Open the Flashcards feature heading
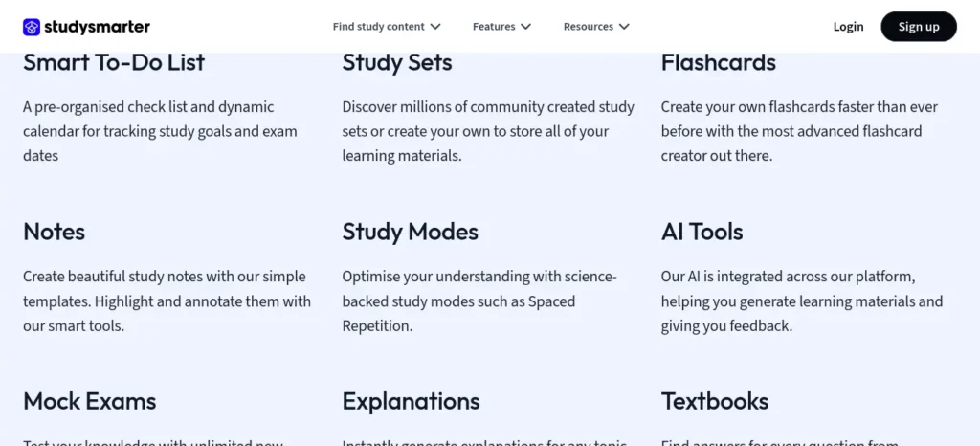Screen dimensions: 980x446 point(719,62)
